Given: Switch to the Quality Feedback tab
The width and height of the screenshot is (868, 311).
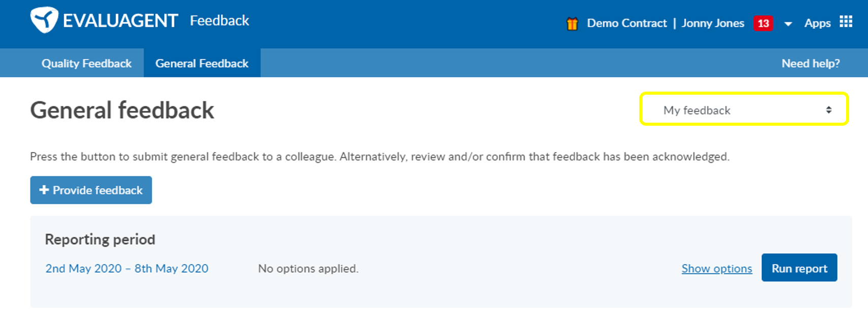Looking at the screenshot, I should [x=86, y=63].
